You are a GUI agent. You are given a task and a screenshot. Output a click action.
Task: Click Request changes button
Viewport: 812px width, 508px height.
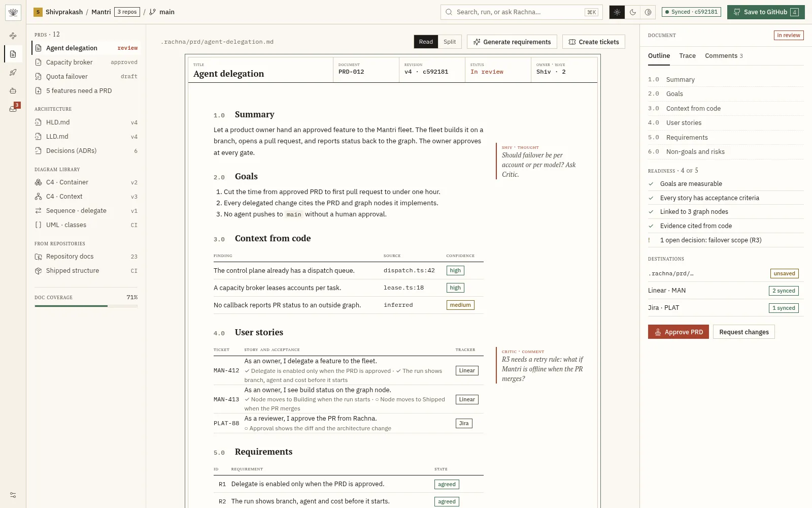pyautogui.click(x=744, y=332)
